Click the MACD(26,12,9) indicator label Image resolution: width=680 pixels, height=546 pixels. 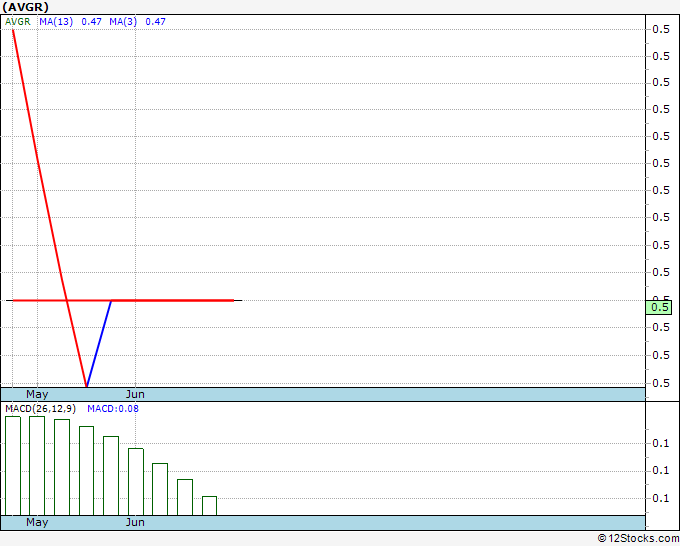coord(40,409)
